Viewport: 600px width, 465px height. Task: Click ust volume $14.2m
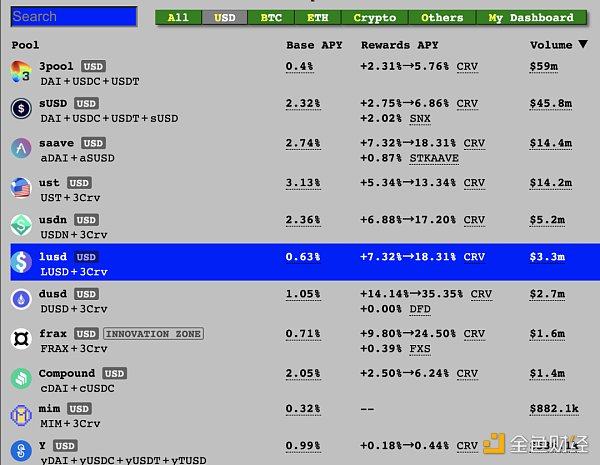pyautogui.click(x=551, y=183)
